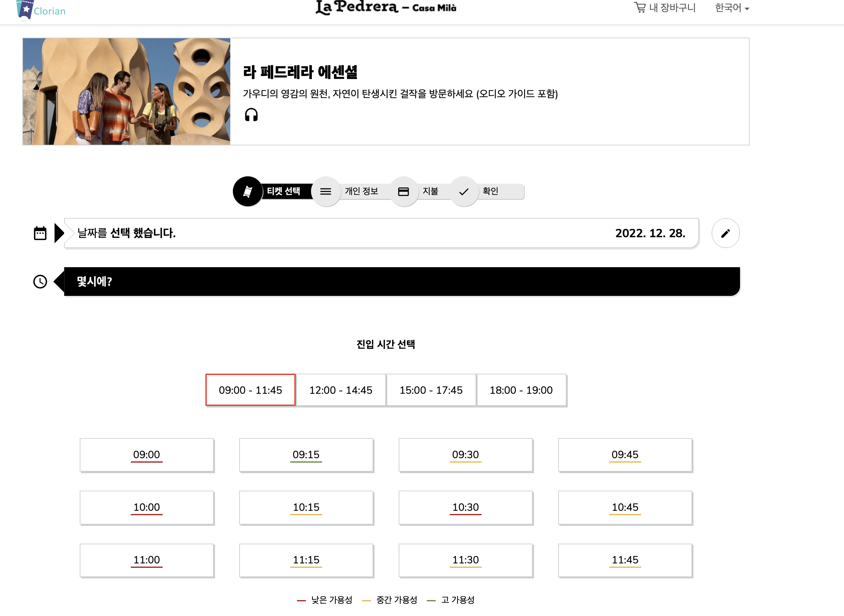
Task: Click the La Pedrera rooftop photo thumbnail
Action: (126, 92)
